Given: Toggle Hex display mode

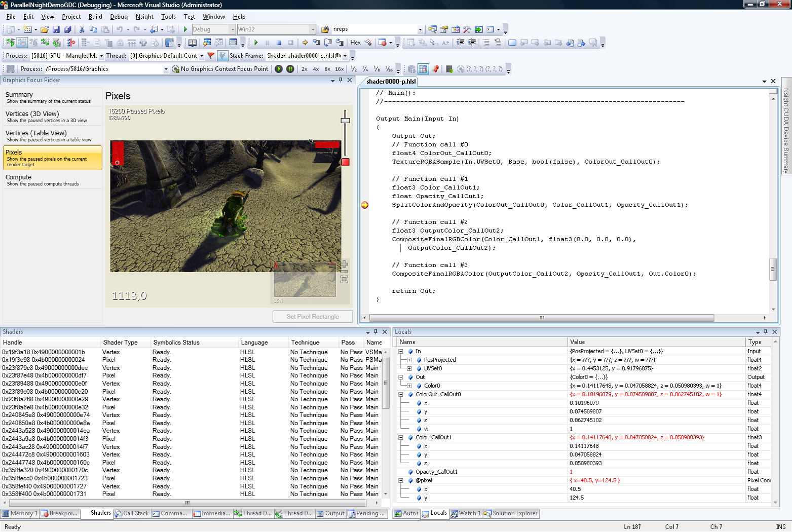Looking at the screenshot, I should 355,43.
